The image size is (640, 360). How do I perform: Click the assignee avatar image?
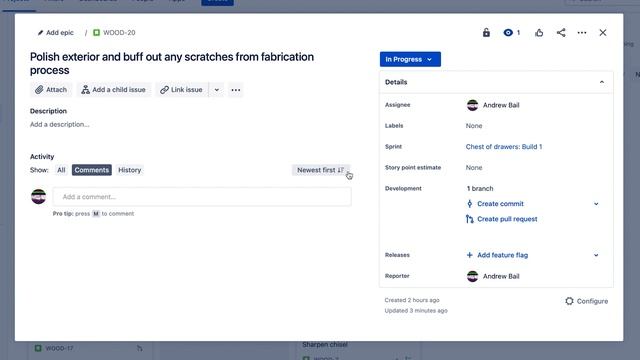[472, 105]
